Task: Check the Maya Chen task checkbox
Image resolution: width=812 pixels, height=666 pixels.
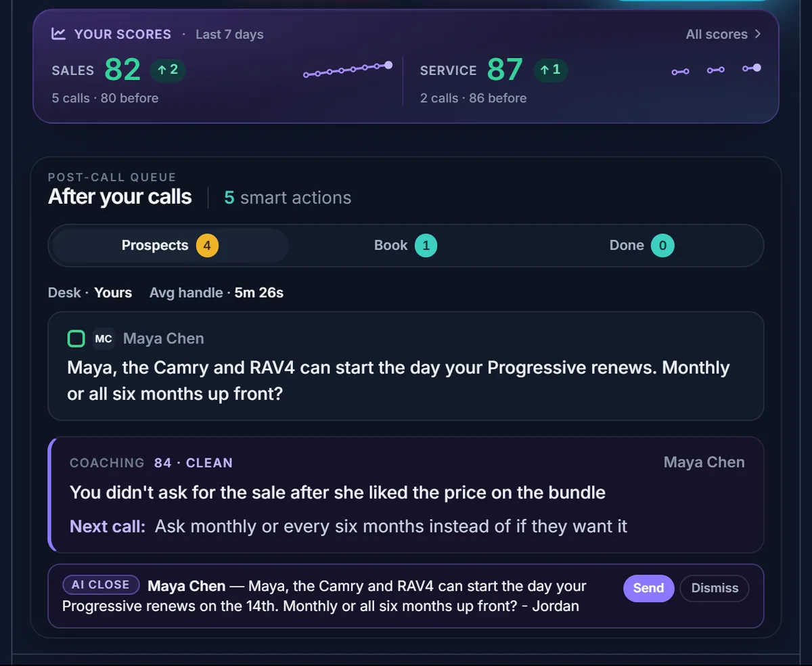Action: pyautogui.click(x=76, y=338)
